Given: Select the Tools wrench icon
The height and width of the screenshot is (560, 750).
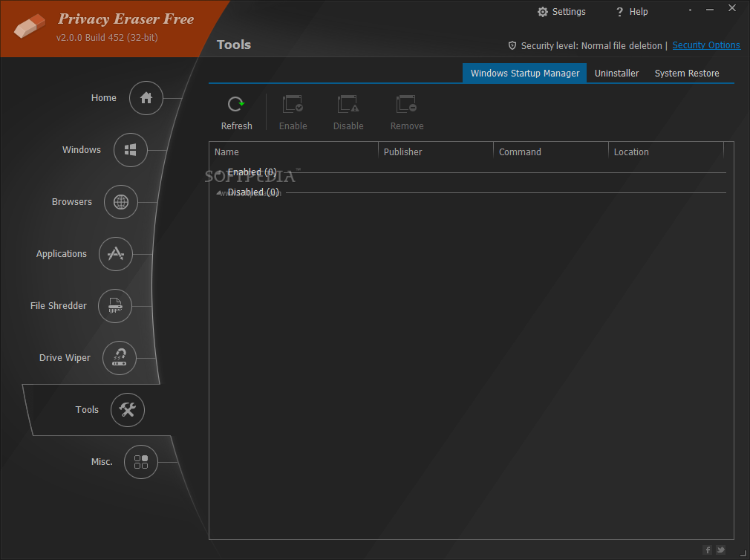Looking at the screenshot, I should (127, 410).
